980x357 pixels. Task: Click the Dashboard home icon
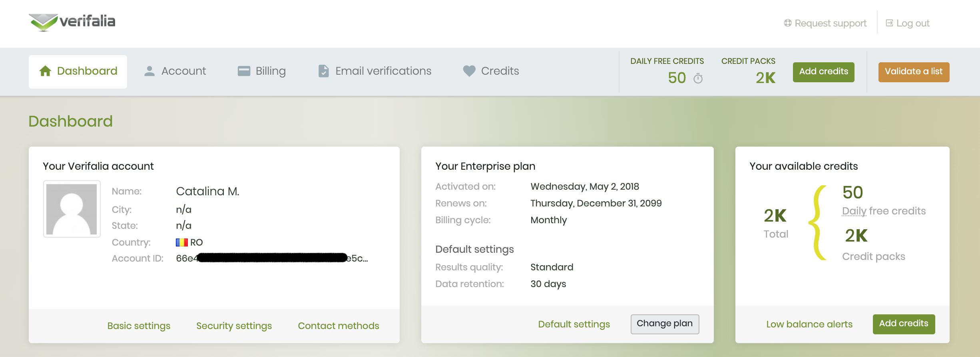pos(45,71)
